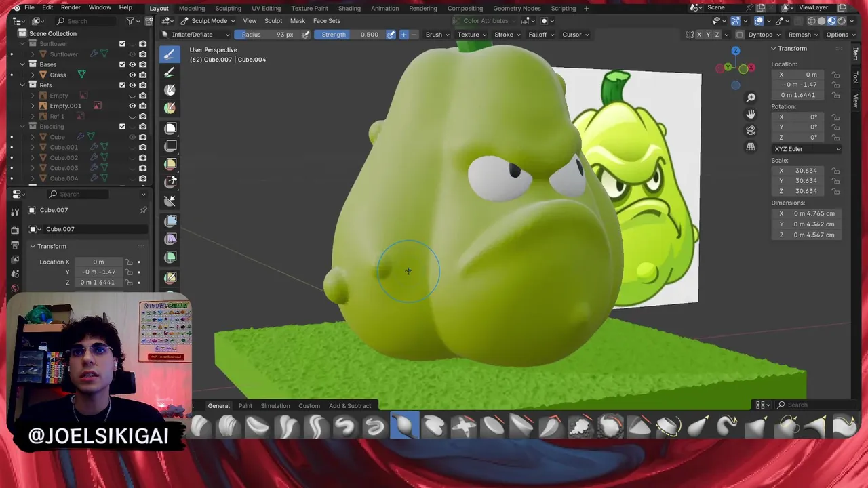Set brush direction to Add (plus)
868x488 pixels.
(x=403, y=35)
